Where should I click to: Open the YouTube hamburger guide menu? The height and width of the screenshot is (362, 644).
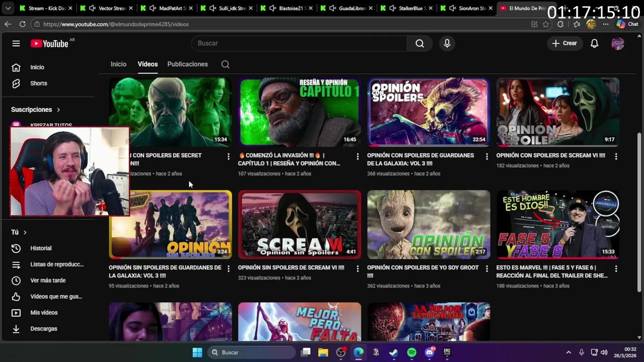coord(16,43)
